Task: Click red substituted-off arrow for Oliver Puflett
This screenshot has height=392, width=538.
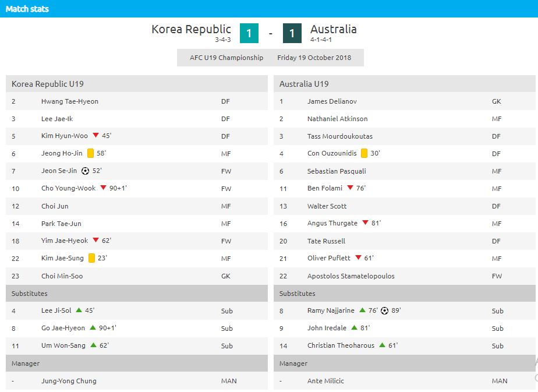Action: 358,257
